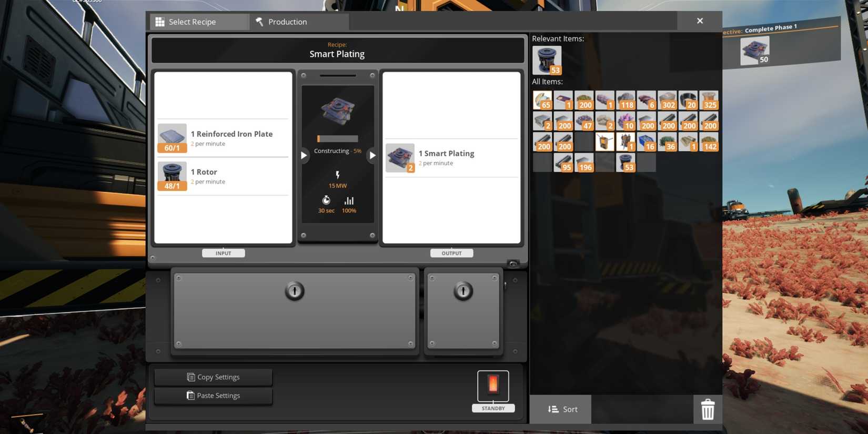
Task: Click the right arrow beside Constructing
Action: (x=372, y=155)
